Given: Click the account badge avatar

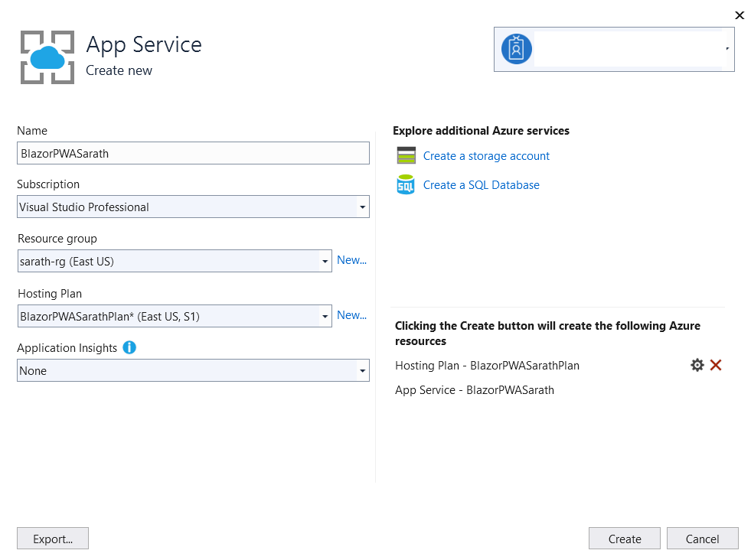Looking at the screenshot, I should click(x=516, y=49).
